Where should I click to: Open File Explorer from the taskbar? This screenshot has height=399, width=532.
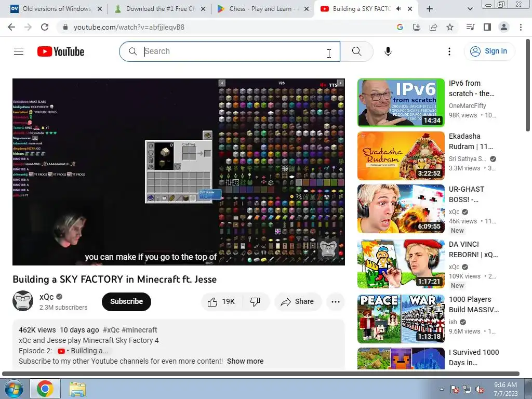coord(77,389)
